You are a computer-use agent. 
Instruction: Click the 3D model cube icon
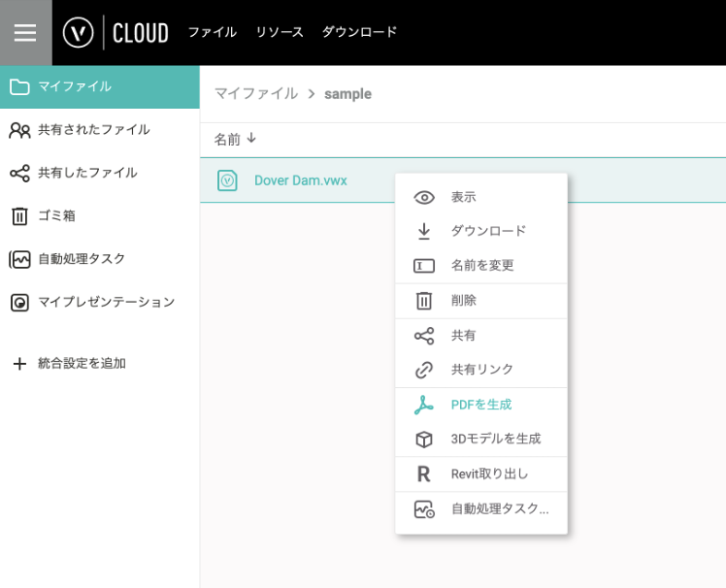[424, 440]
